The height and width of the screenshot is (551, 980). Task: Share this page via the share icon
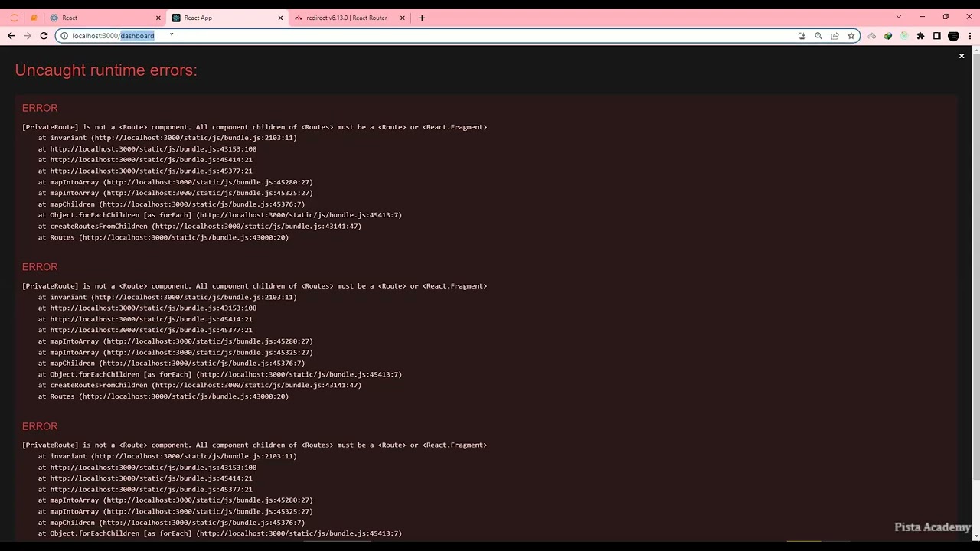tap(835, 36)
